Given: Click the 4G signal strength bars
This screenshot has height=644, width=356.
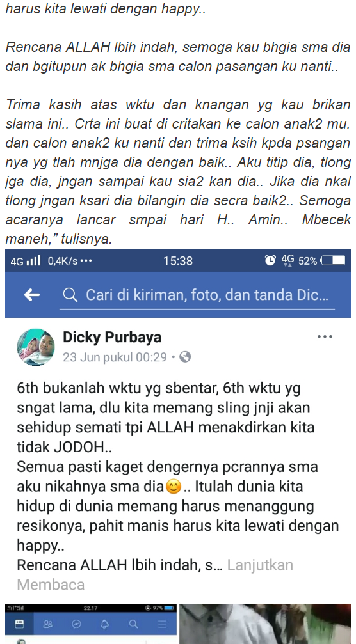Looking at the screenshot, I should [x=34, y=260].
